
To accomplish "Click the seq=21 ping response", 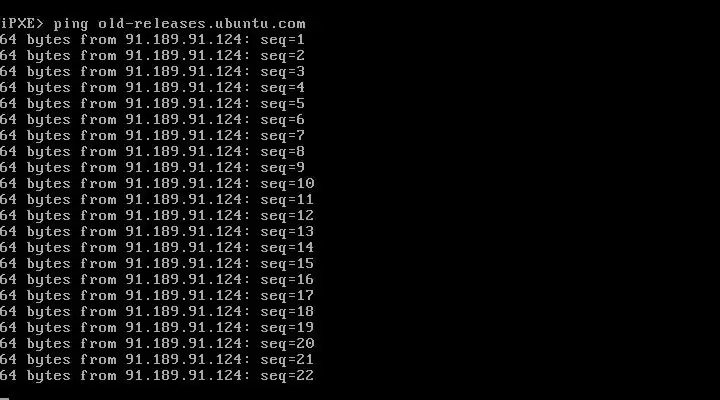I will (157, 360).
